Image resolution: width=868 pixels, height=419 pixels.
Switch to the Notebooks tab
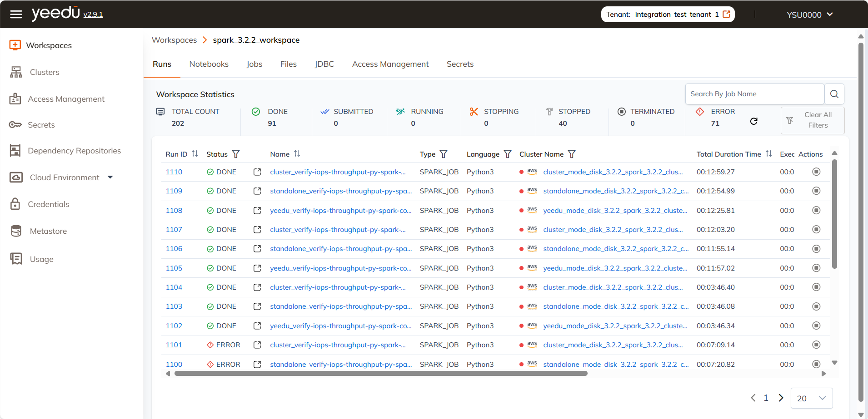coord(209,64)
